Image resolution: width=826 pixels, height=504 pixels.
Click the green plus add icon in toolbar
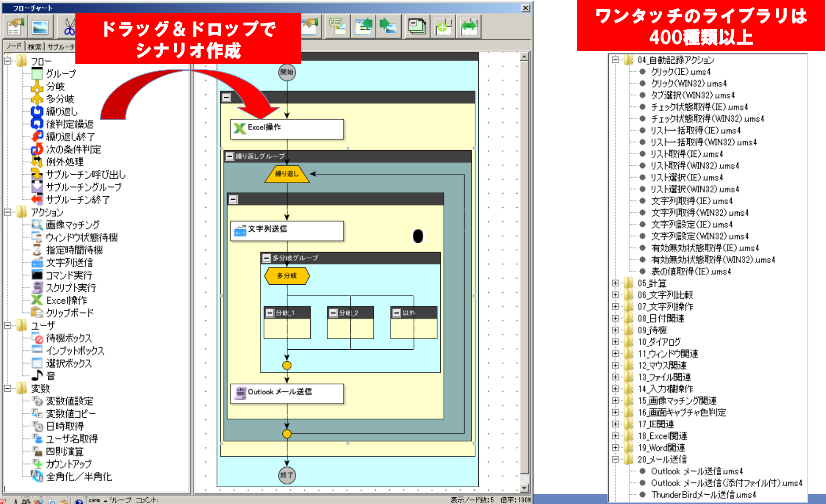coord(443,27)
